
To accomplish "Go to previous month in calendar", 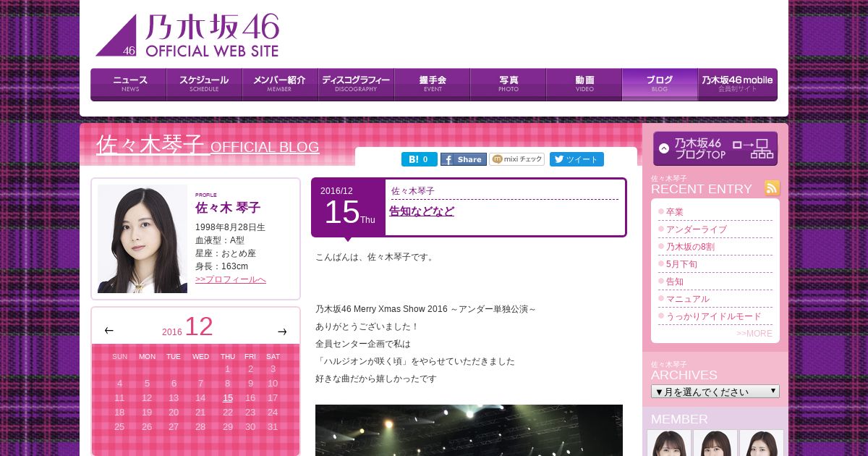I will (109, 331).
